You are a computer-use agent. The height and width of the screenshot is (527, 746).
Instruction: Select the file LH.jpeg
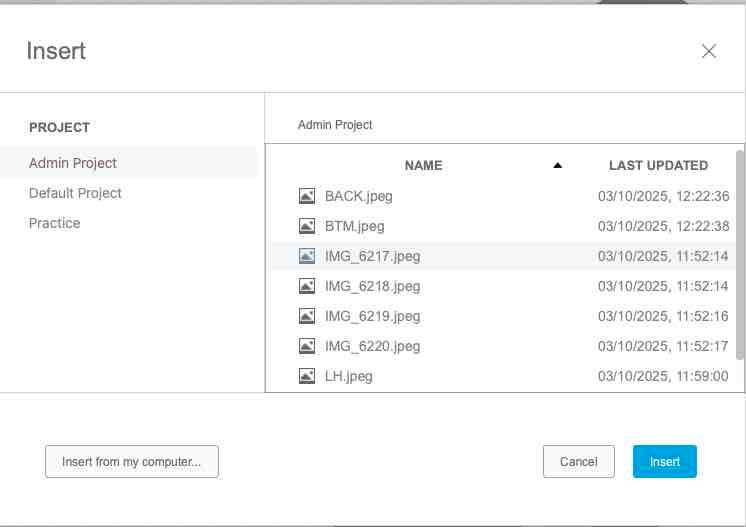(349, 376)
